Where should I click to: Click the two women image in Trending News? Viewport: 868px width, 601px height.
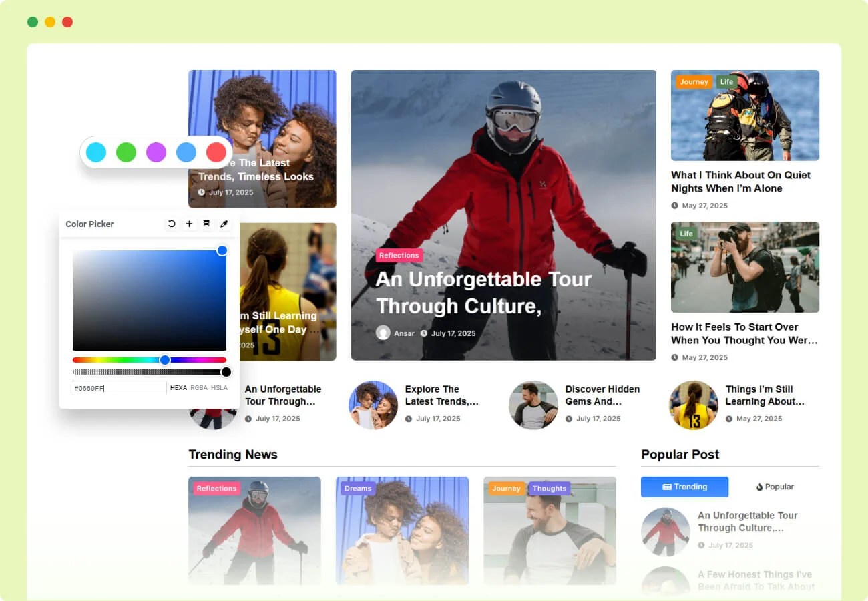[402, 531]
